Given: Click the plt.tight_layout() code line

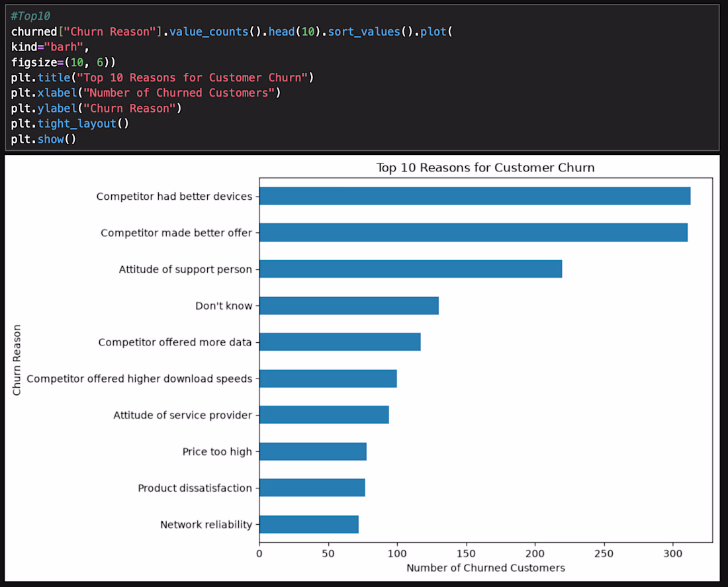Looking at the screenshot, I should tap(69, 124).
